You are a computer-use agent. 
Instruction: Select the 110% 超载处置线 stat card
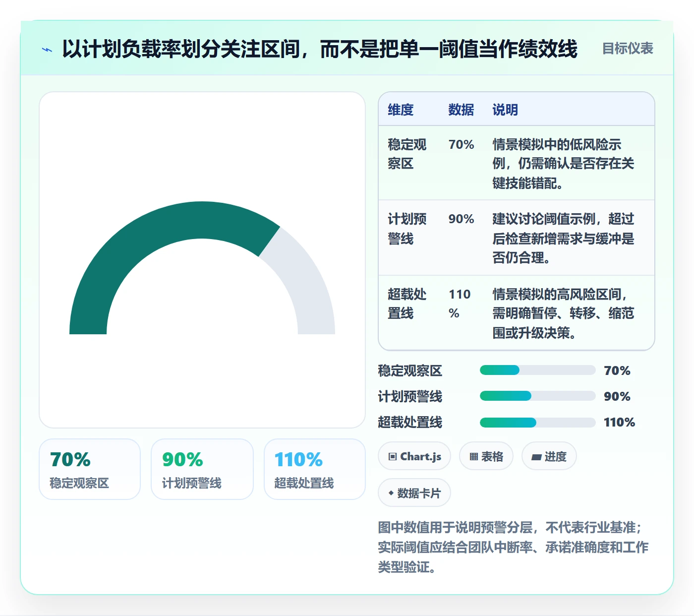pyautogui.click(x=315, y=469)
